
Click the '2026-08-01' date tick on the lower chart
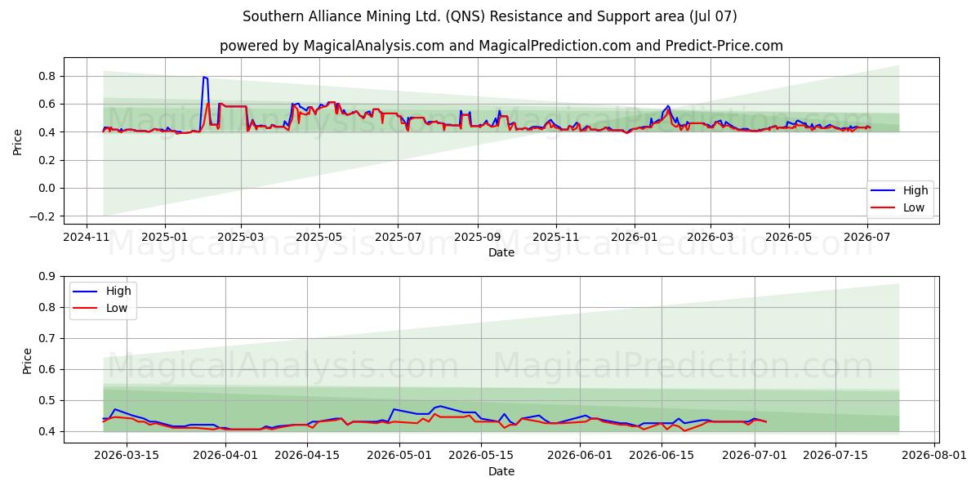click(935, 457)
